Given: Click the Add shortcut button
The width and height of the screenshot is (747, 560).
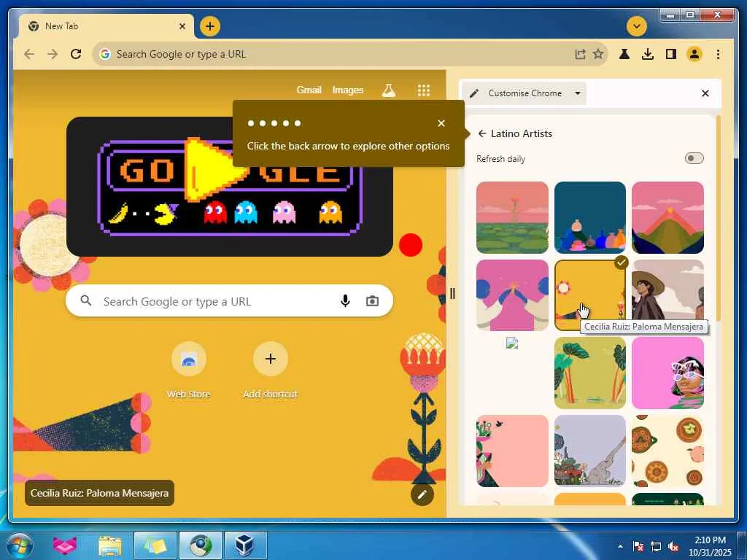Looking at the screenshot, I should click(x=270, y=370).
